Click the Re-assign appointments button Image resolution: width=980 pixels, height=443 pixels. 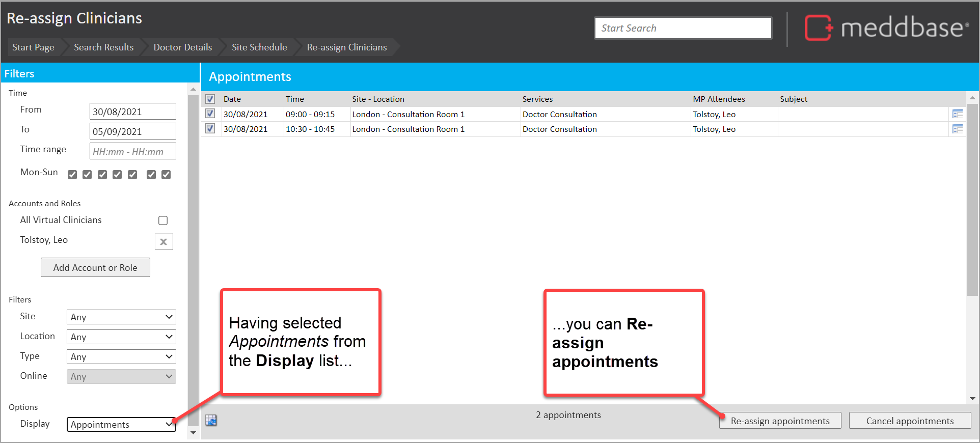coord(780,421)
